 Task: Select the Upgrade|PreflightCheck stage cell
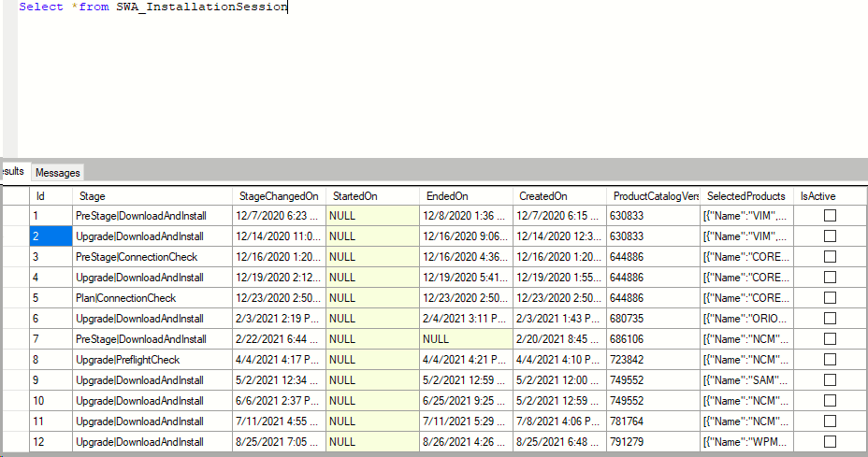(152, 360)
